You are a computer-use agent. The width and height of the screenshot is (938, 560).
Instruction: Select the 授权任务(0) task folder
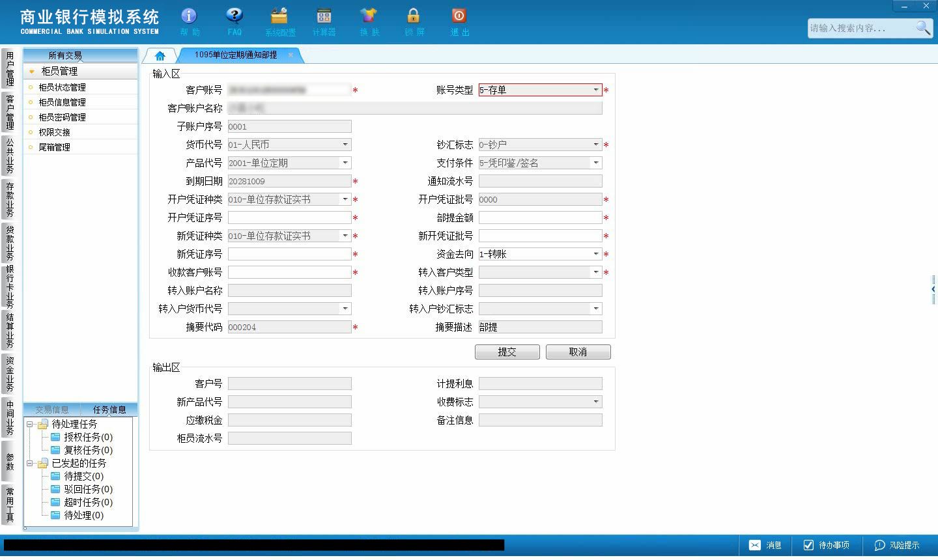click(x=81, y=437)
